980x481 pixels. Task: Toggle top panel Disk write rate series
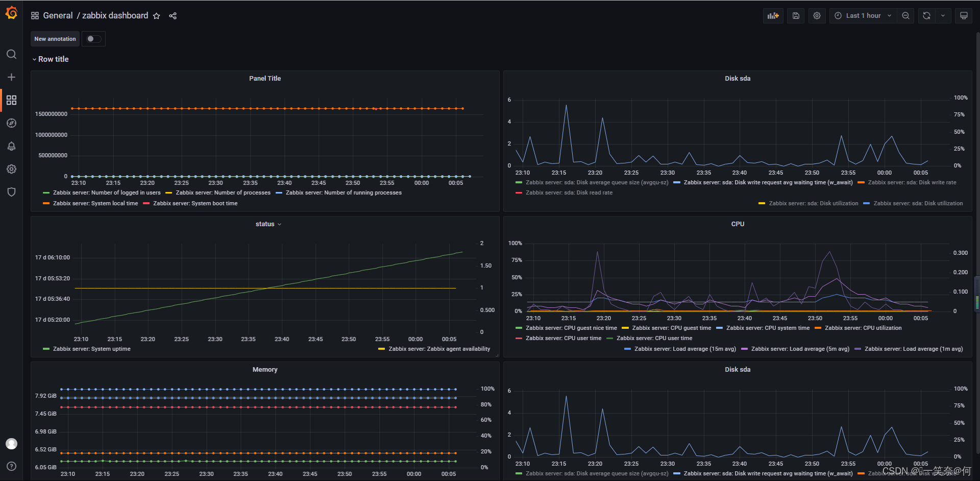point(912,183)
